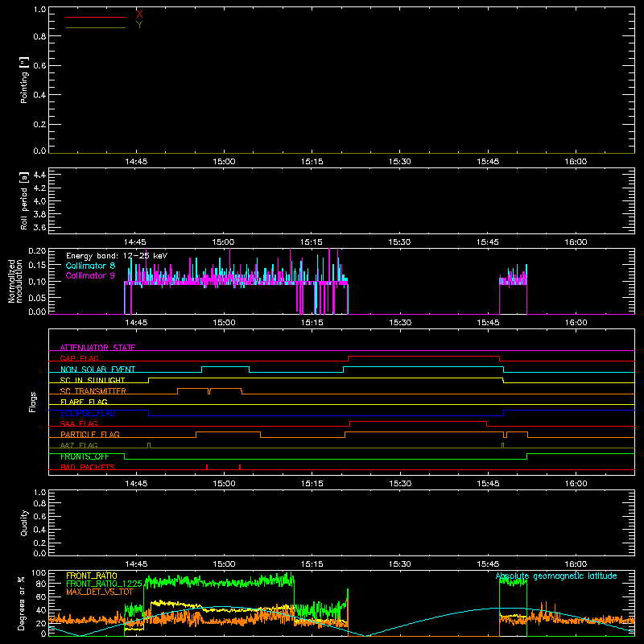Click the 60 tick on Degrees axis
The height and width of the screenshot is (644, 644).
click(42, 597)
